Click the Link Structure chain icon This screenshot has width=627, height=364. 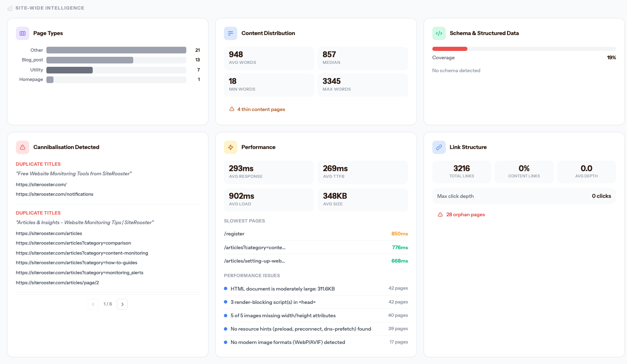(439, 147)
